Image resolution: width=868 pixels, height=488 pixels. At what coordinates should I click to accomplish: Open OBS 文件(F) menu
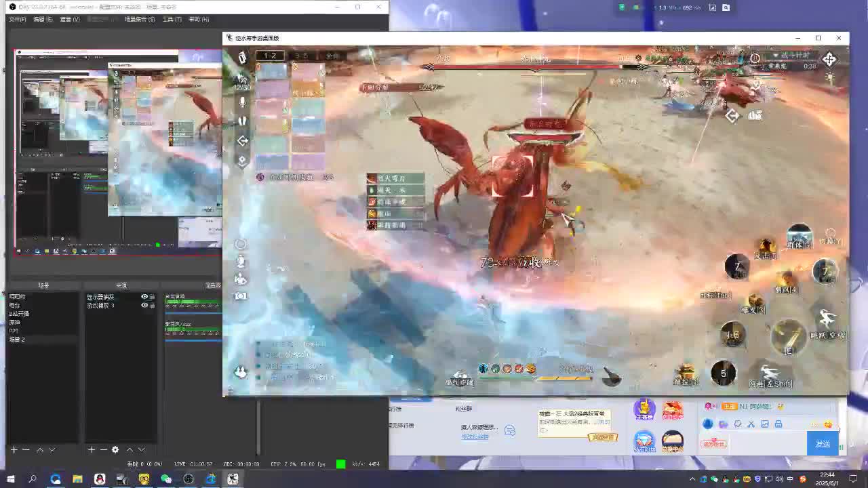17,19
